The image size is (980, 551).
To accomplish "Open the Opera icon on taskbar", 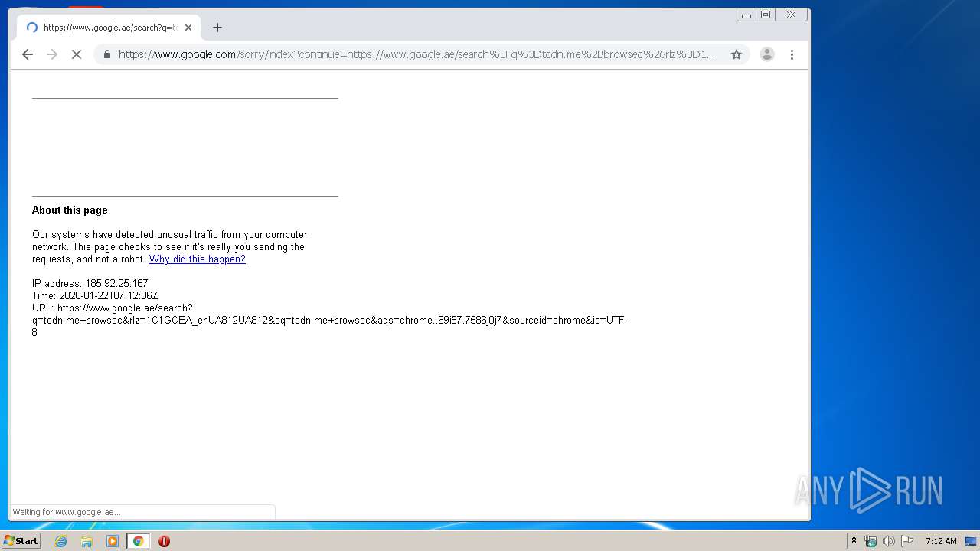I will 164,541.
